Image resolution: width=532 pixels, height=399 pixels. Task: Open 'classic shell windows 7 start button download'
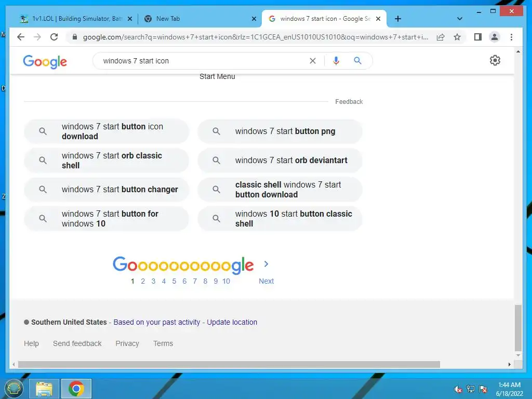coord(280,189)
